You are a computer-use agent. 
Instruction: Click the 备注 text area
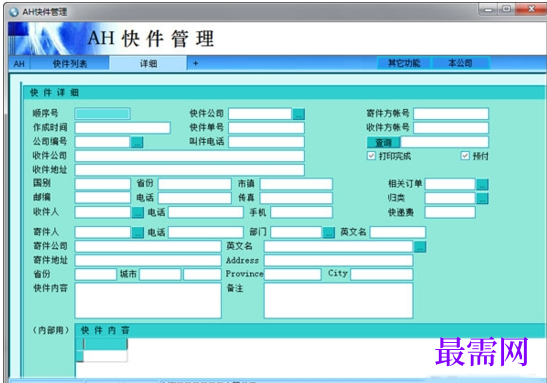(338, 300)
